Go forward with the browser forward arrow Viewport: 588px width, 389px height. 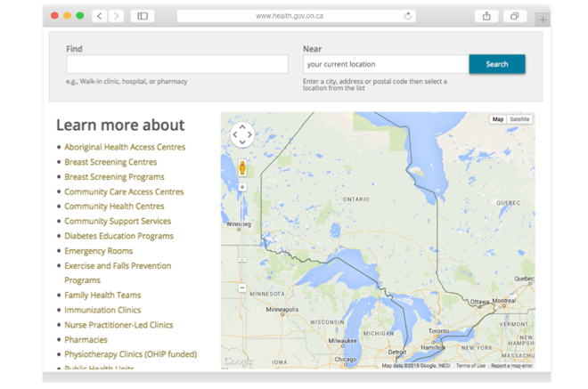(x=116, y=16)
